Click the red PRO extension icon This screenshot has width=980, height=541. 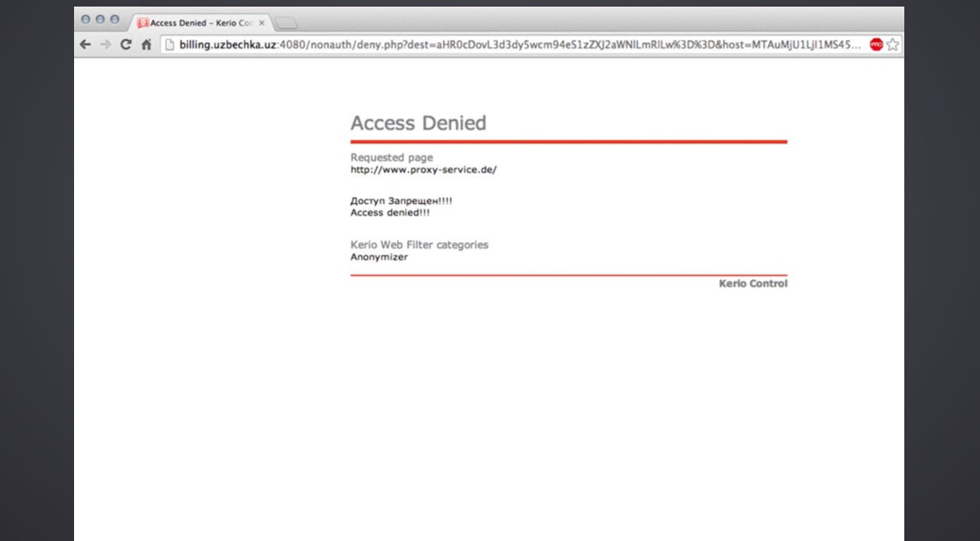(x=876, y=44)
